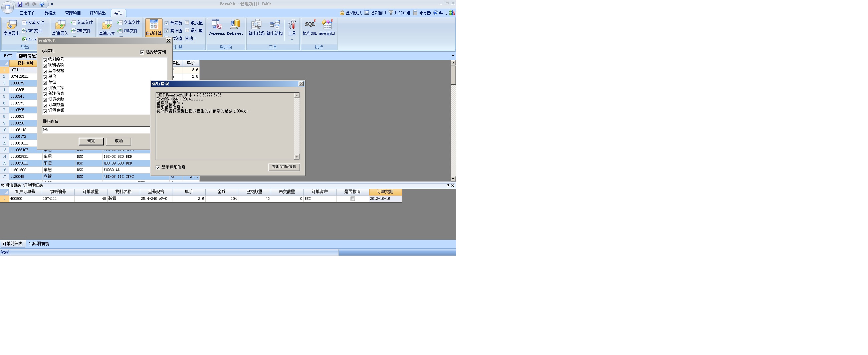The image size is (868, 355).
Task: Click the Redirect database icon
Action: 235,27
